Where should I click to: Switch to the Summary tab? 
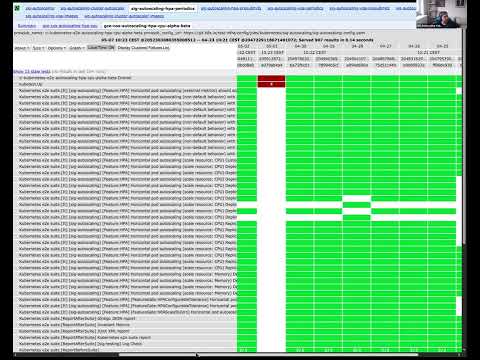click(x=27, y=26)
